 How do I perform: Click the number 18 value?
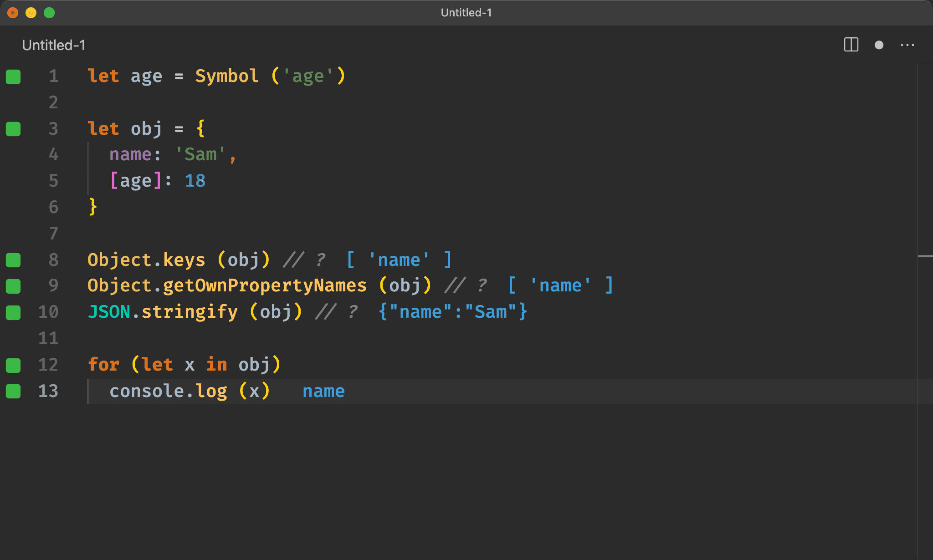[x=195, y=181]
